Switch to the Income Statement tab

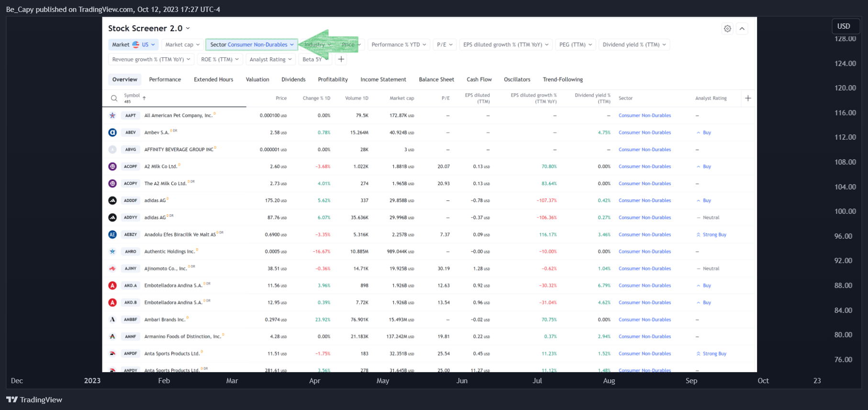(x=383, y=79)
